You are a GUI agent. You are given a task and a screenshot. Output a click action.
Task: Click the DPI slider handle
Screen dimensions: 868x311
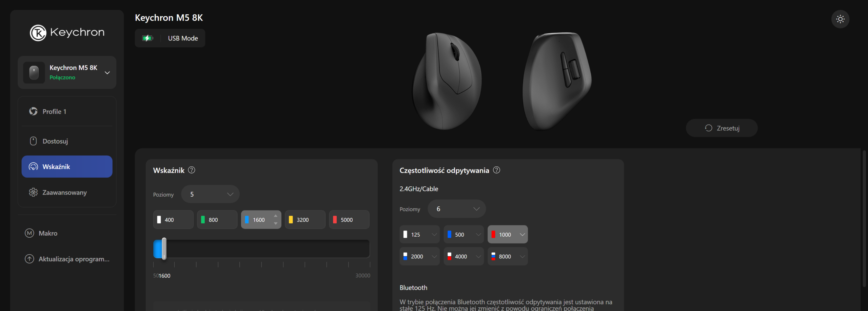[x=164, y=249]
